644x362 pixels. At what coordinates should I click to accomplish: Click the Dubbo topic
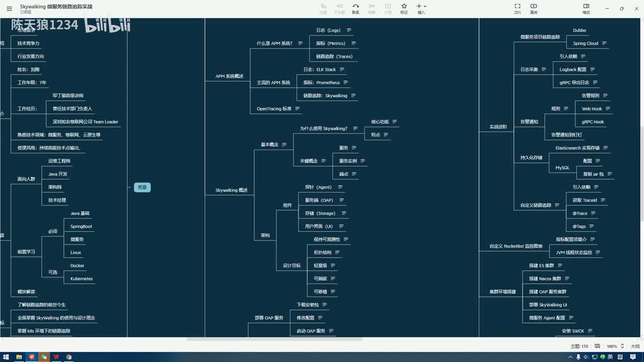580,30
